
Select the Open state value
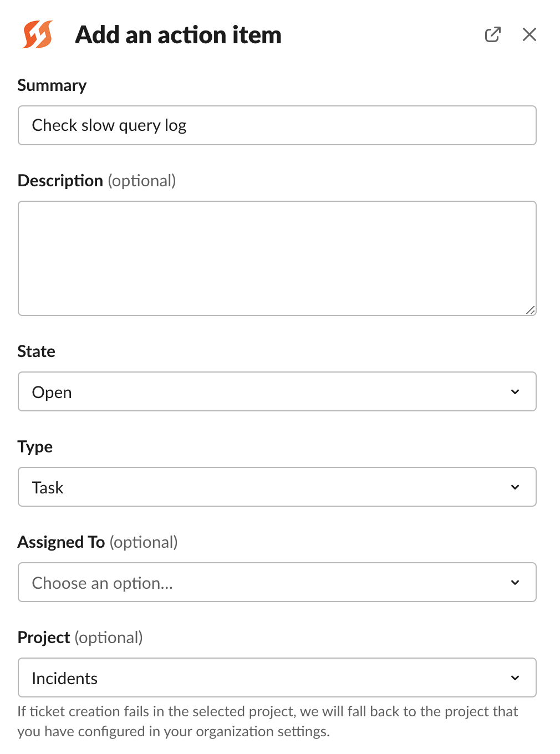coord(52,391)
